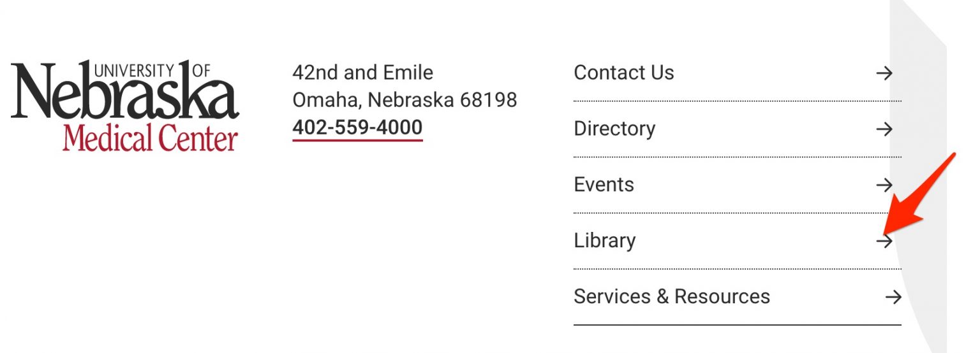Click the arrow icon beside Contact Us
The width and height of the screenshot is (980, 353).
coord(884,73)
